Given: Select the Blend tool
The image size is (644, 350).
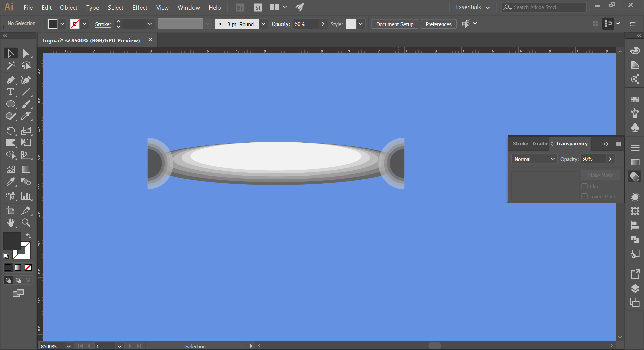Looking at the screenshot, I should (x=26, y=182).
